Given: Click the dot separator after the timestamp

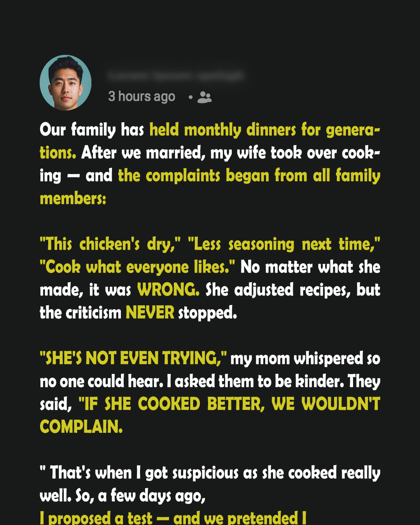Looking at the screenshot, I should [x=191, y=97].
